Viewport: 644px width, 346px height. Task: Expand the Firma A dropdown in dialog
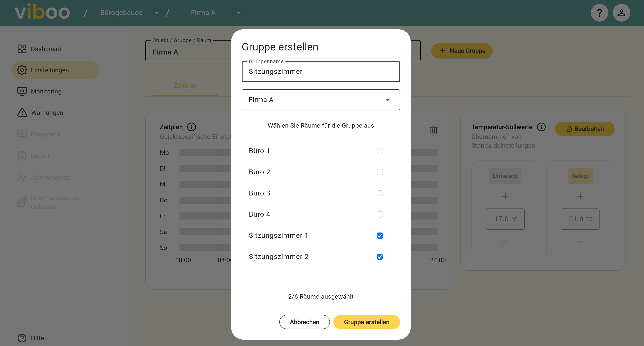[x=320, y=100]
